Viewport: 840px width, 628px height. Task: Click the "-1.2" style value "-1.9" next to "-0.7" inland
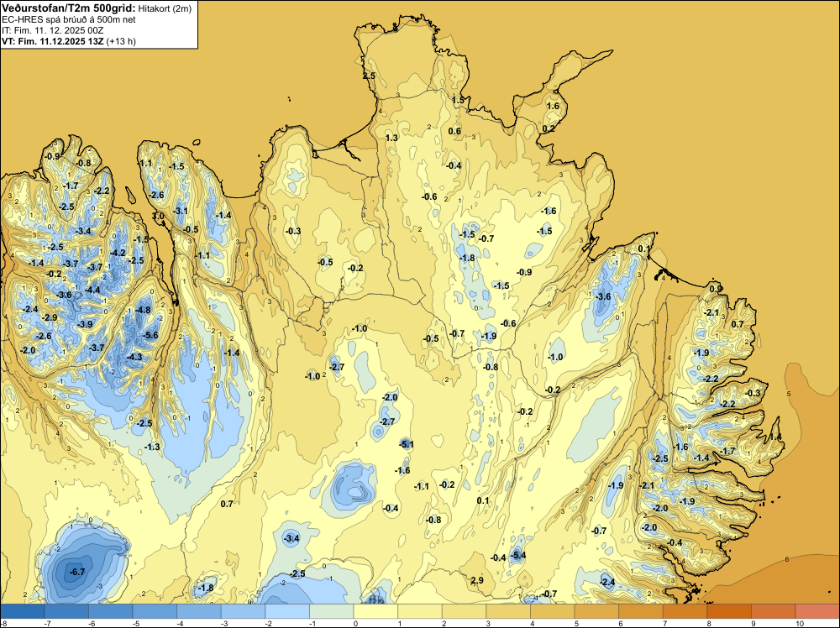coord(489,336)
